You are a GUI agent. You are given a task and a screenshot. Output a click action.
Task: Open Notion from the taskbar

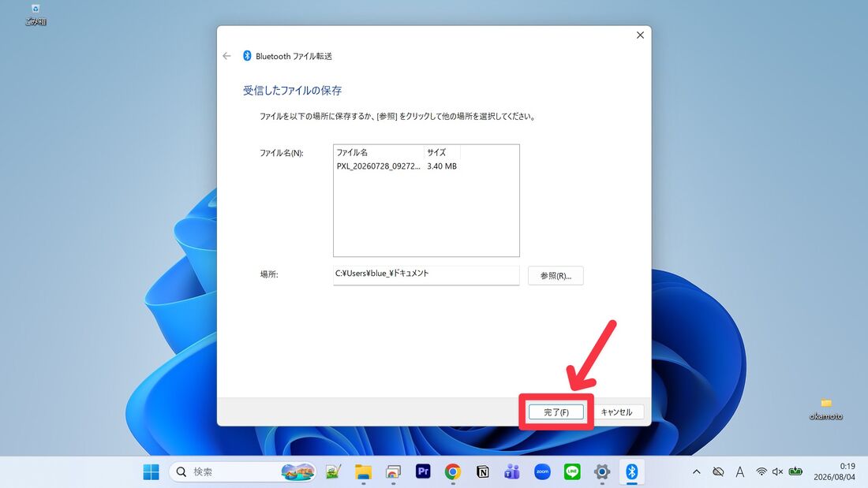tap(483, 472)
